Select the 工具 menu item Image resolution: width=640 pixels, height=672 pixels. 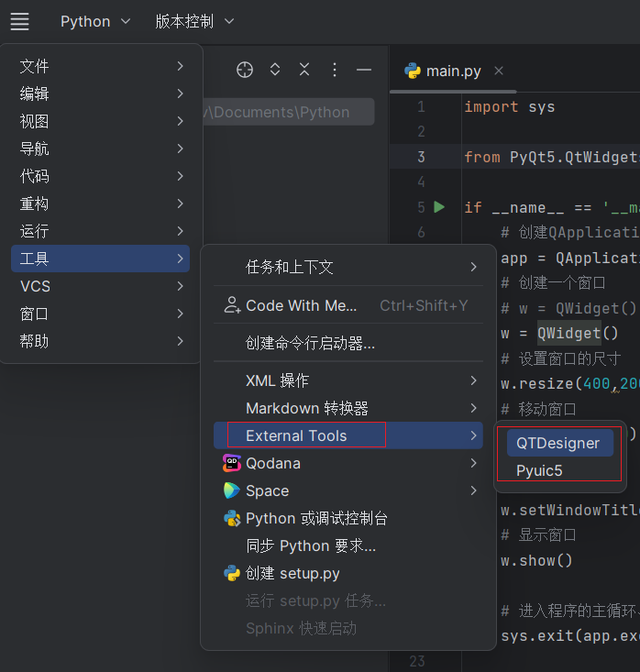(x=100, y=259)
